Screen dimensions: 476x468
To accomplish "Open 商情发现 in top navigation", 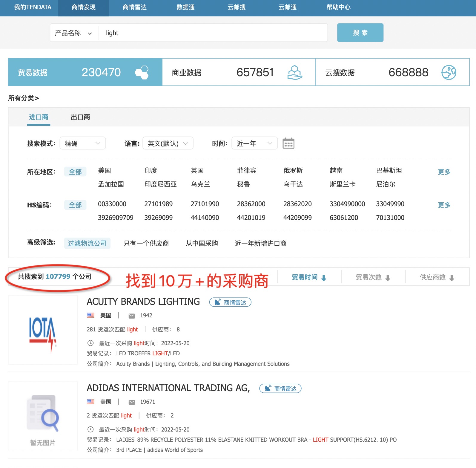I will click(x=84, y=7).
